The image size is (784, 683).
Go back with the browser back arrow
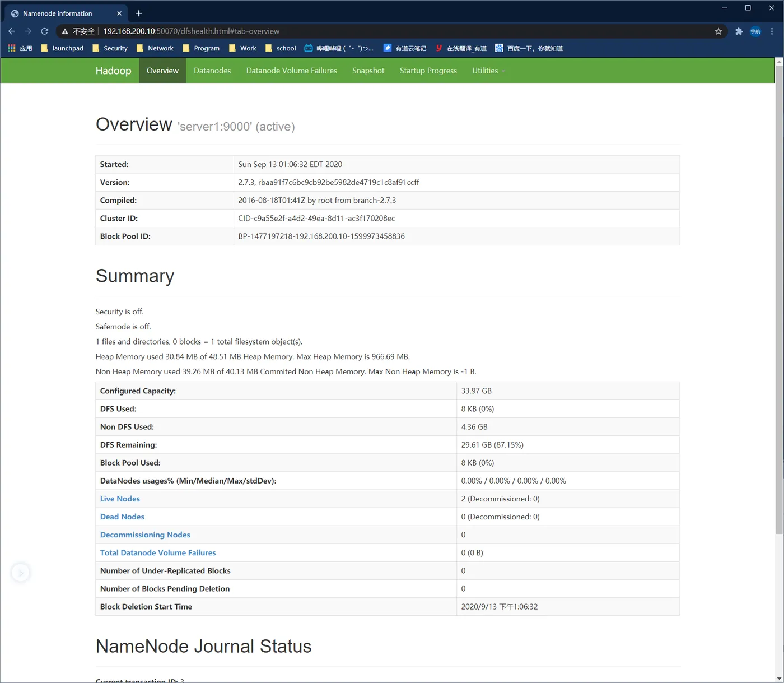coord(12,31)
